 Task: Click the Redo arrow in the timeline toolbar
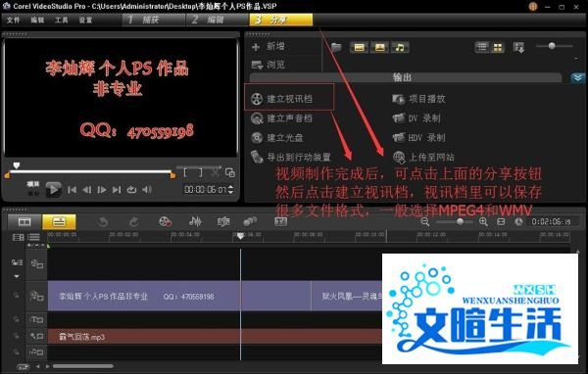pyautogui.click(x=134, y=222)
